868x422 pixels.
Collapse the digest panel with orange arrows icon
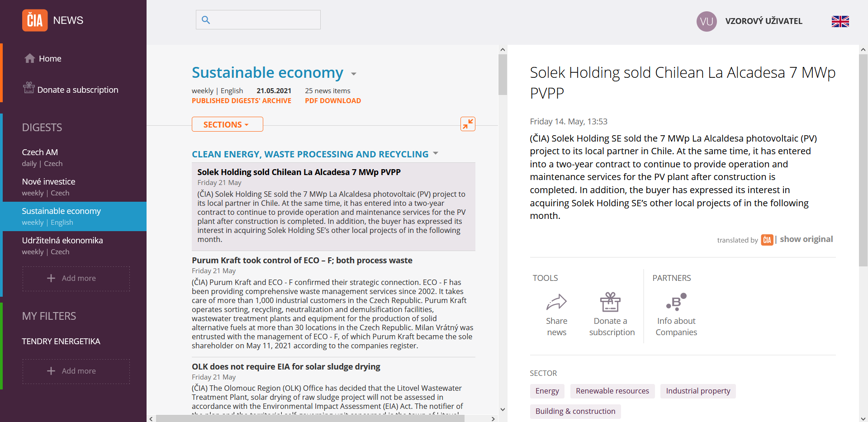click(468, 124)
